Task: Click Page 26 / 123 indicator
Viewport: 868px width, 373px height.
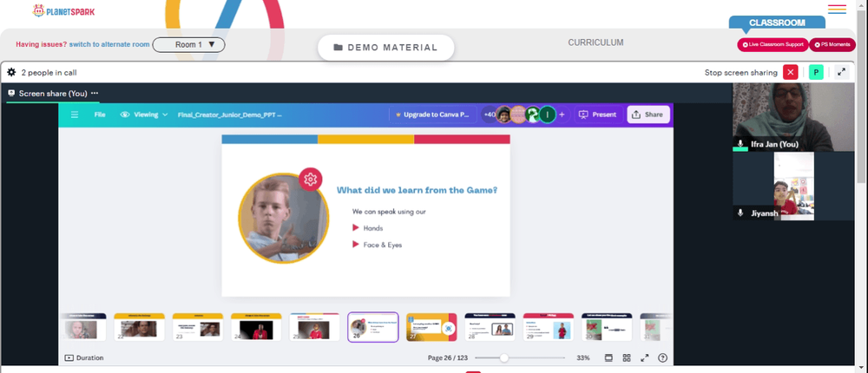Action: click(448, 358)
